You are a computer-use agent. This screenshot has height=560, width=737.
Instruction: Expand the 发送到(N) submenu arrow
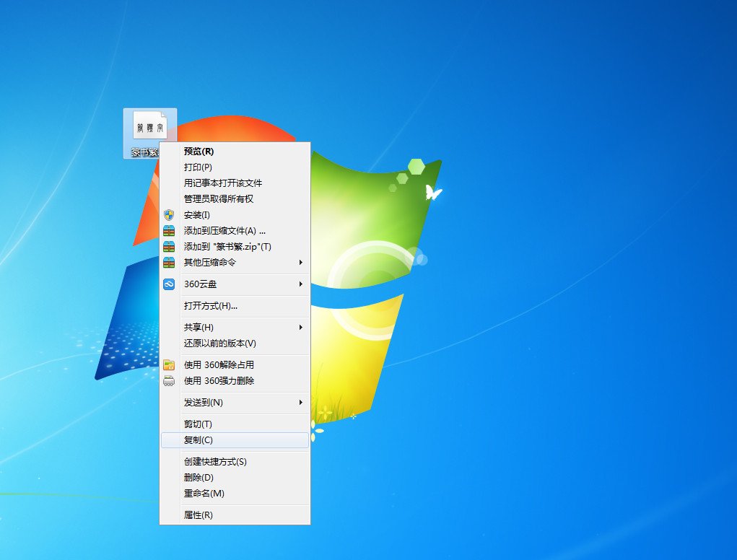(x=302, y=402)
